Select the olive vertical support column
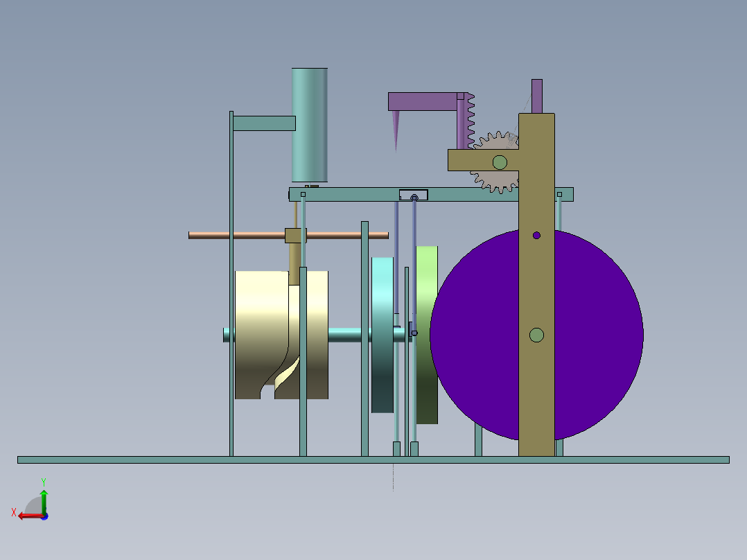The image size is (747, 560). click(x=536, y=286)
